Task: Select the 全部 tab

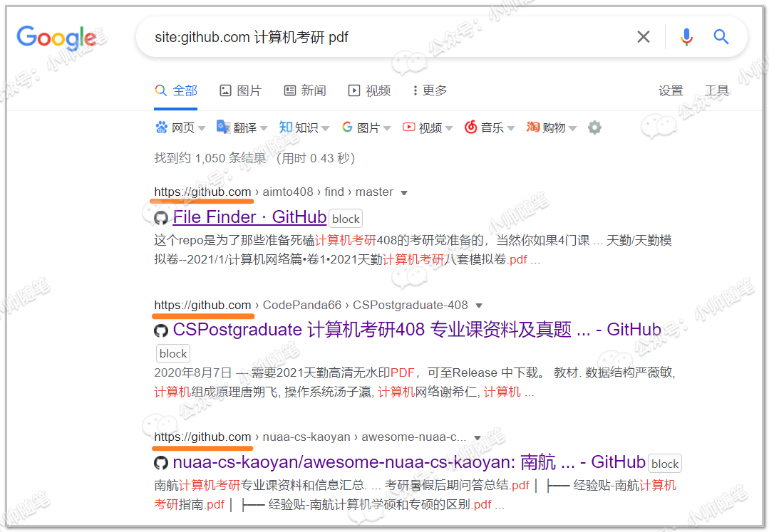Action: coord(175,90)
